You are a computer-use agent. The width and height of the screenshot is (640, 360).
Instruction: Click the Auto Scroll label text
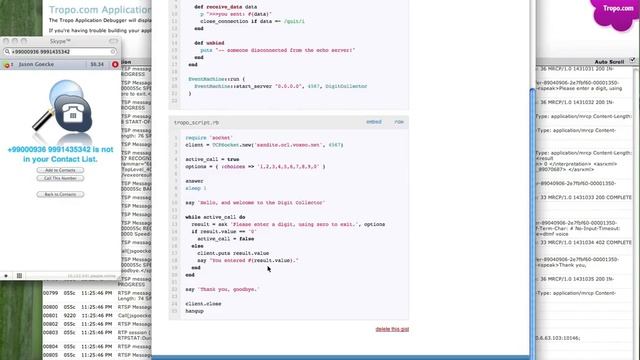[609, 62]
